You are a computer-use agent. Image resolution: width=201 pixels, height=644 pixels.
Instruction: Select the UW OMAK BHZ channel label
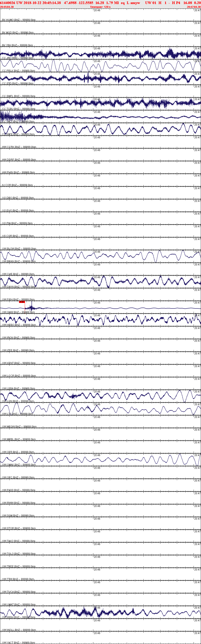coord(19,465)
